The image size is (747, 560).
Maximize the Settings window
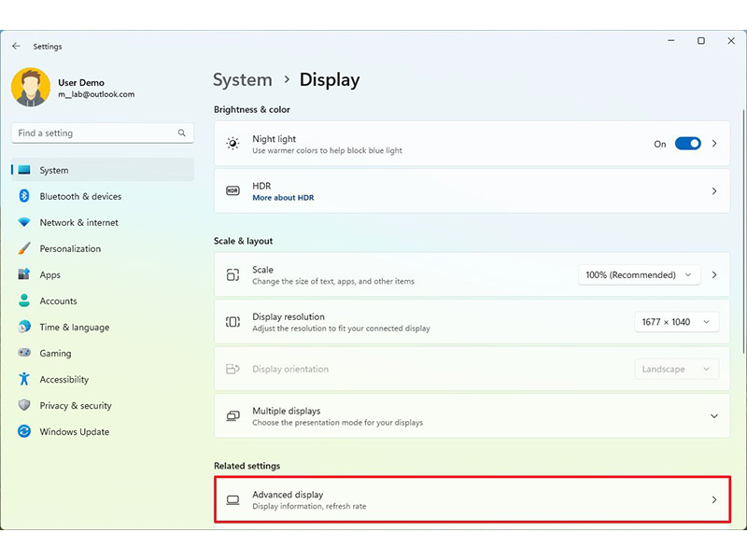click(701, 41)
